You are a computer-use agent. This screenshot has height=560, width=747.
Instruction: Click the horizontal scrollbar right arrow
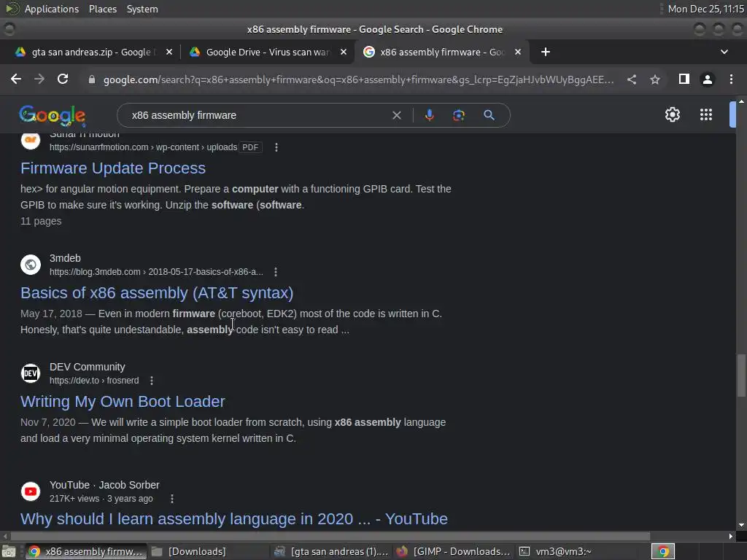731,536
